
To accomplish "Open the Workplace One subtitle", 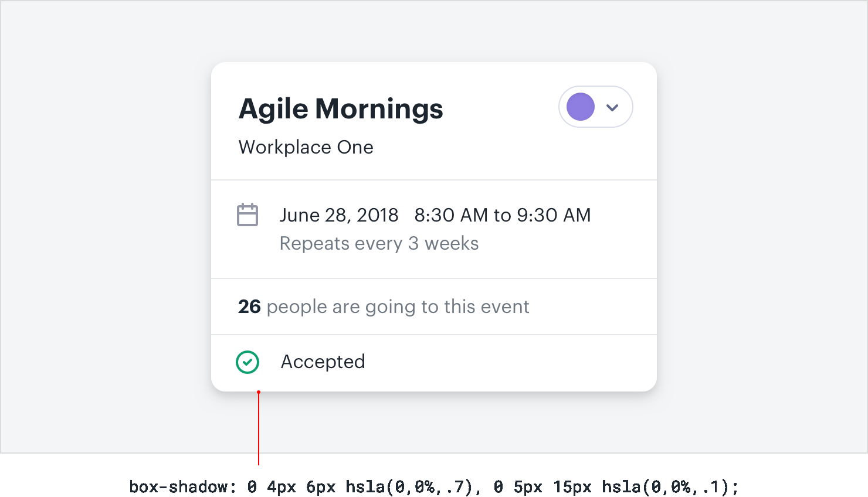I will tap(306, 147).
